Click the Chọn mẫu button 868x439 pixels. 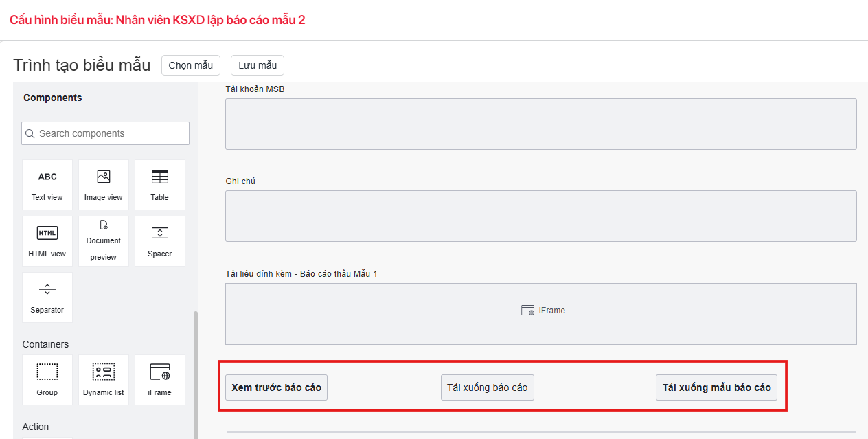click(191, 65)
